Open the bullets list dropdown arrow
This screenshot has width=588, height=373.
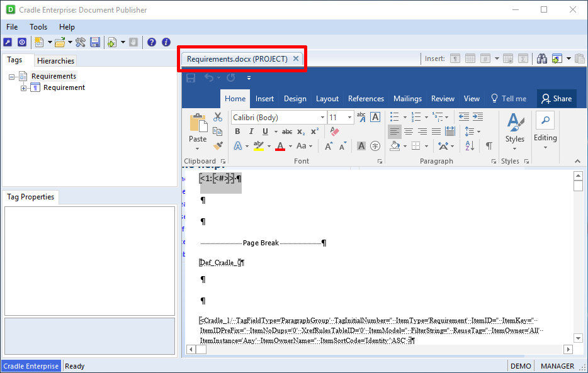(x=405, y=117)
